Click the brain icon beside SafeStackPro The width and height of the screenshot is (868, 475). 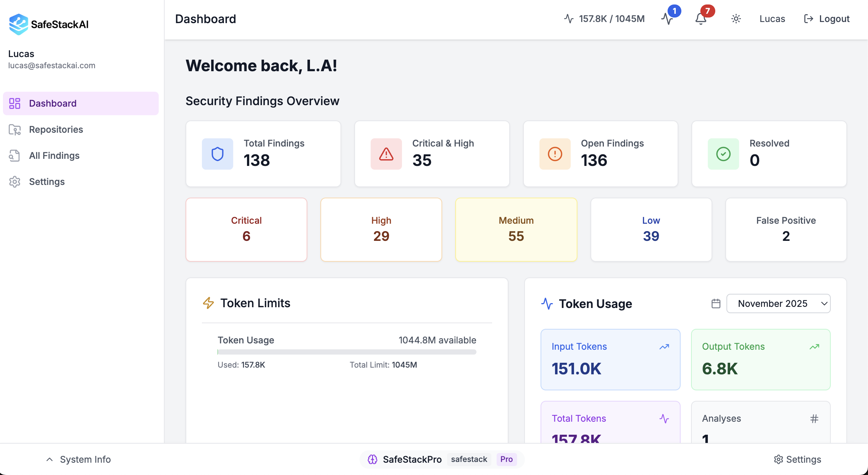373,459
